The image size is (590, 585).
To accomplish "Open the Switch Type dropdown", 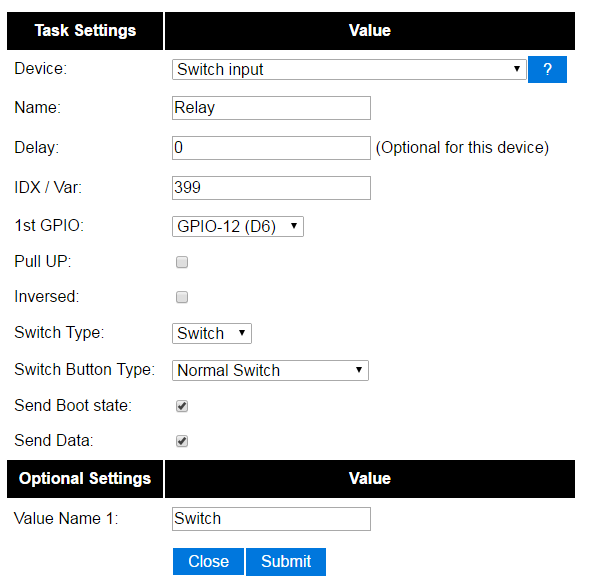I will 212,333.
